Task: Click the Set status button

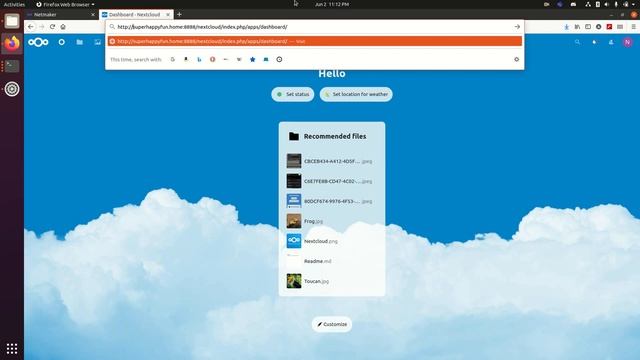Action: 293,94
